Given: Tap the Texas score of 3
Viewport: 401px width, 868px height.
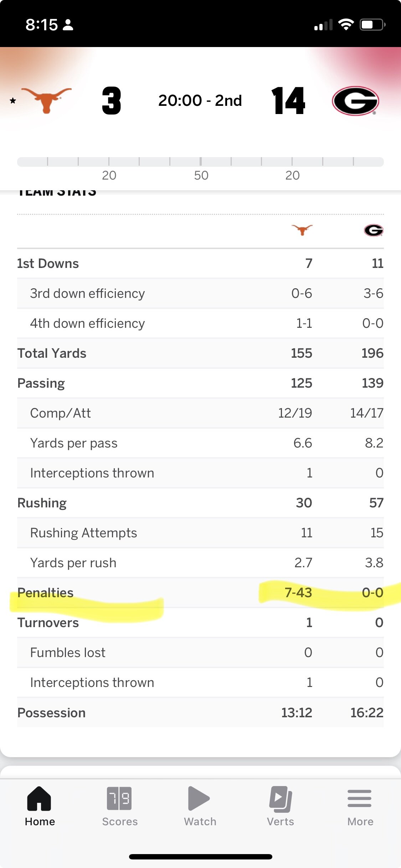Looking at the screenshot, I should (111, 101).
